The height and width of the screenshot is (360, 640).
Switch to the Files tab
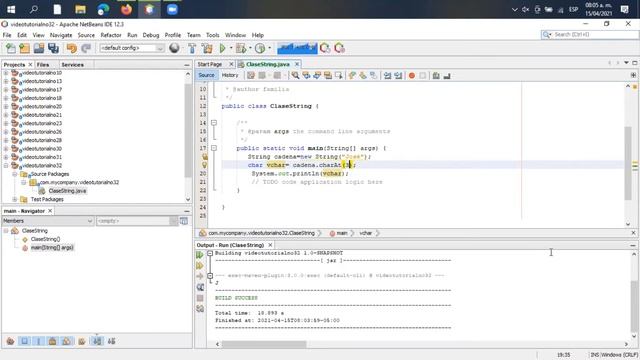click(x=43, y=64)
